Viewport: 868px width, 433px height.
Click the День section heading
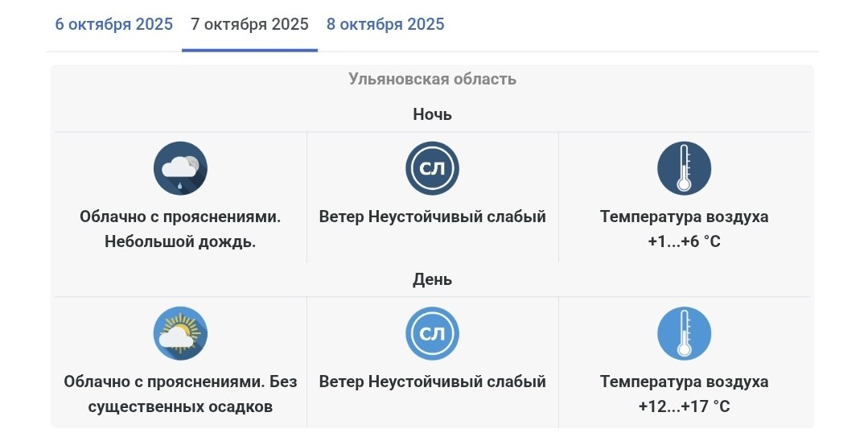coord(432,279)
